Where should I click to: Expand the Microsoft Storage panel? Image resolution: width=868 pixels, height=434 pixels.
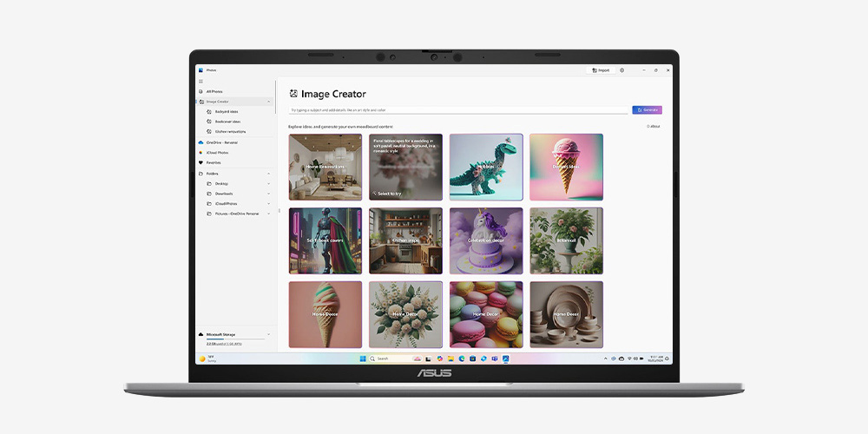[269, 334]
